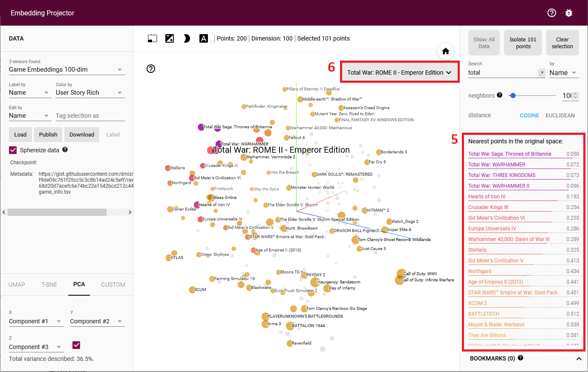Click Show All Data button
Viewport: 588px width, 372px height.
tap(484, 43)
